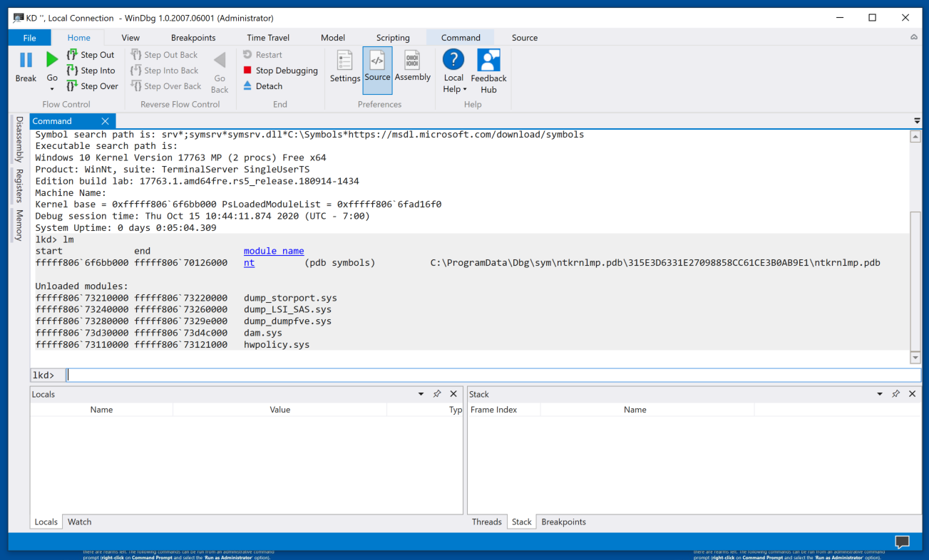Open the Stack panel options dropdown
The image size is (929, 560).
[x=880, y=394]
